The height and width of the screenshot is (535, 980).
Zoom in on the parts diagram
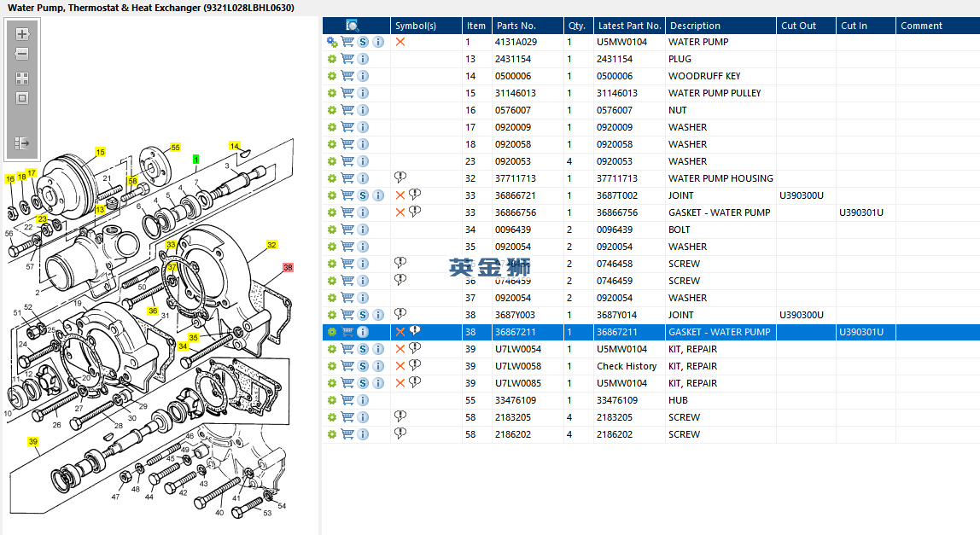pos(22,34)
